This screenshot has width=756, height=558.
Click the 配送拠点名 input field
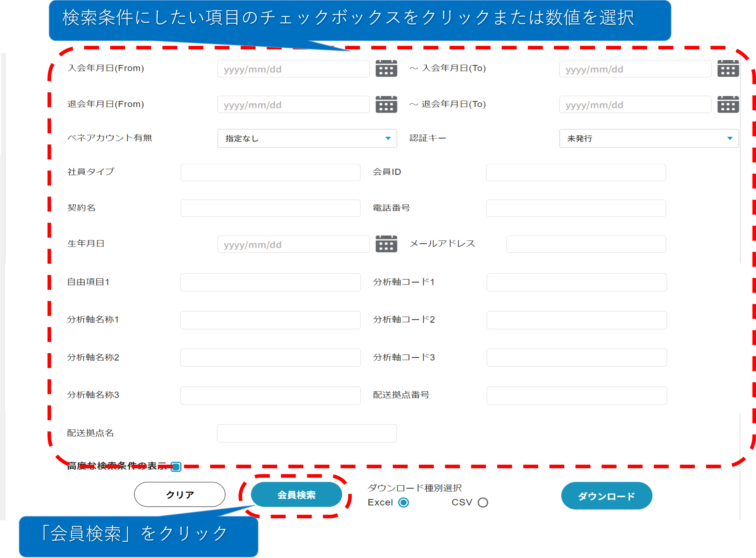[307, 433]
